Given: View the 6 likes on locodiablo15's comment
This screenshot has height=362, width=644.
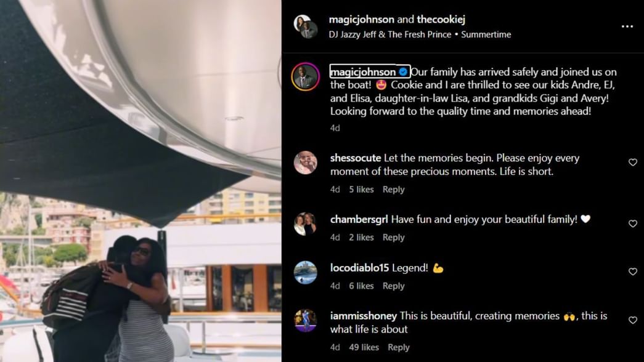Looking at the screenshot, I should coord(361,286).
